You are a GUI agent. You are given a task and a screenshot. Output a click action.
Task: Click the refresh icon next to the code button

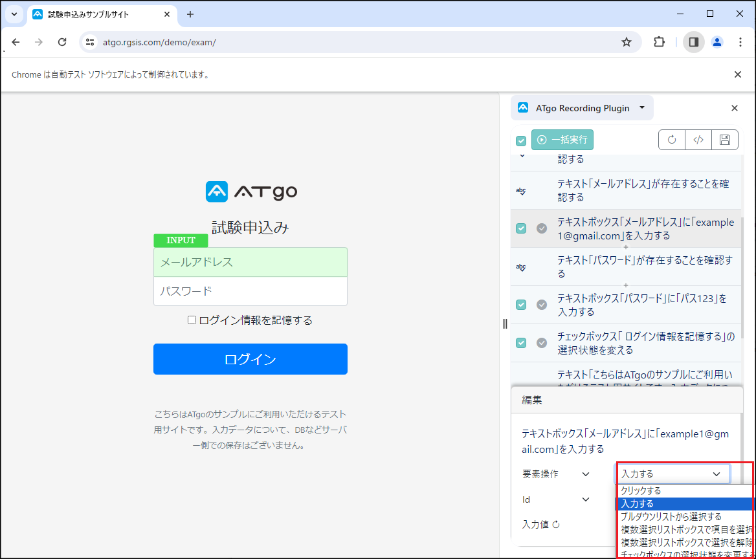[x=671, y=139]
